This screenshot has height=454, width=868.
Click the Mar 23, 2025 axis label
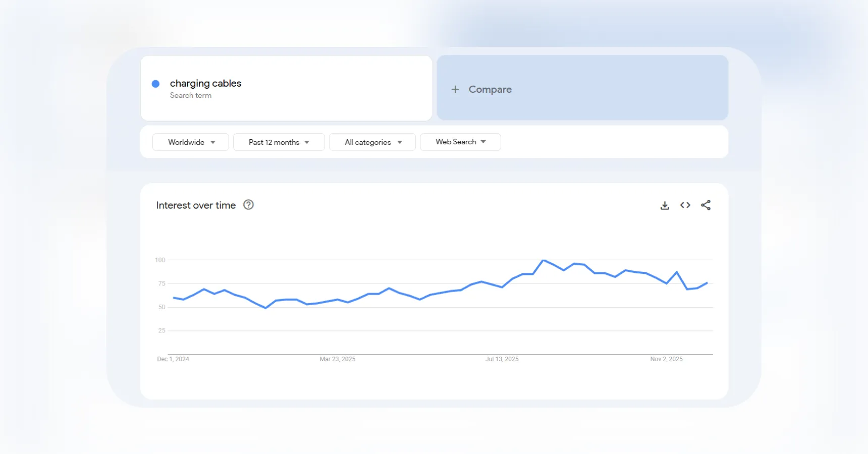tap(338, 359)
